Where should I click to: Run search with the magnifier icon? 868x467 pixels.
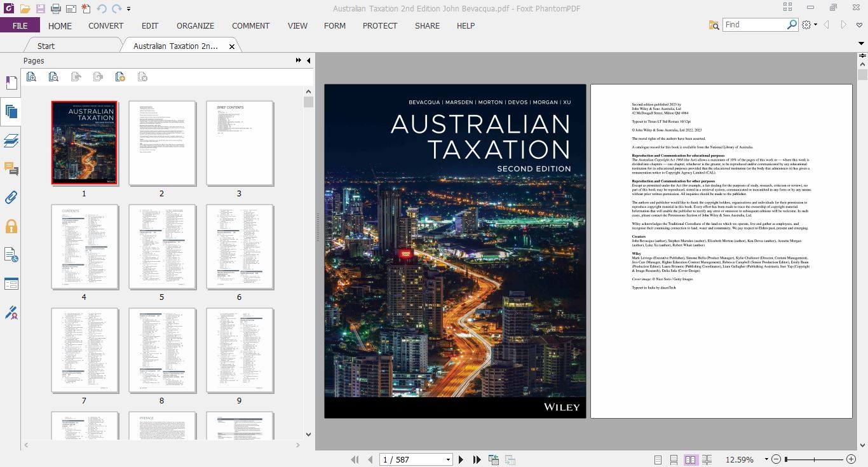click(x=792, y=25)
